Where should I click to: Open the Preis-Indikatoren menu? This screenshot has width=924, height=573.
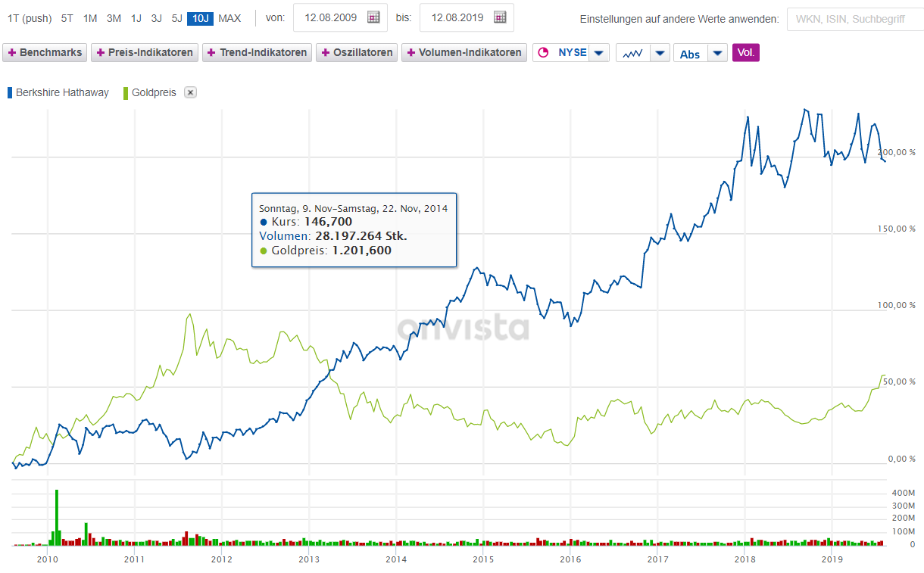pyautogui.click(x=145, y=53)
